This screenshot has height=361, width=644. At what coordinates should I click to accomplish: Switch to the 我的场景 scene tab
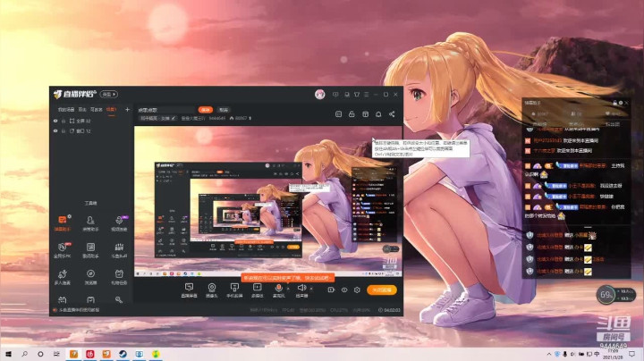coord(65,110)
